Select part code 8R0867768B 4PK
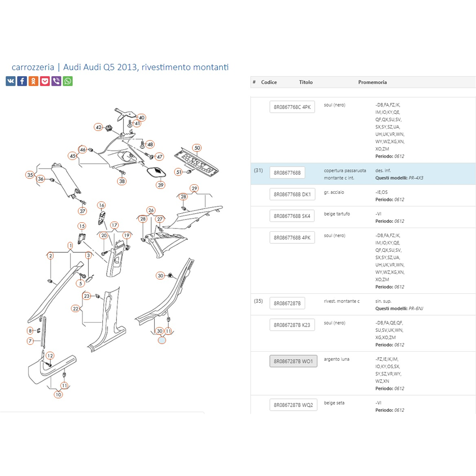 click(292, 238)
